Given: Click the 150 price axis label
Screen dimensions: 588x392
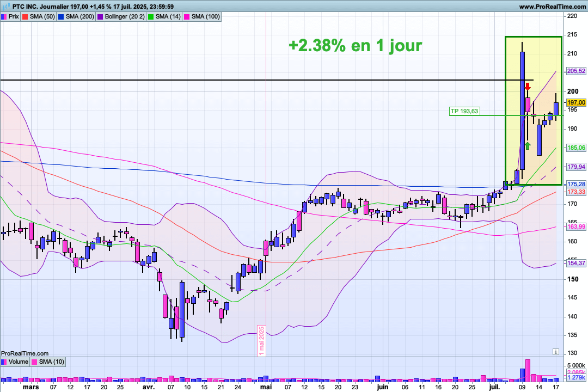Looking at the screenshot, I should (x=573, y=279).
